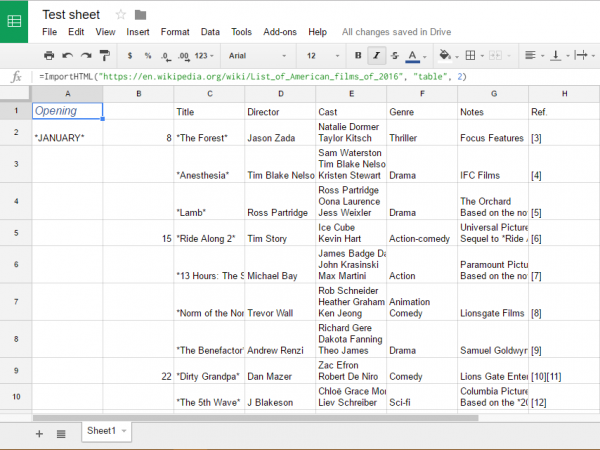The image size is (600, 450).
Task: Open horizontal align options
Action: pyautogui.click(x=530, y=55)
